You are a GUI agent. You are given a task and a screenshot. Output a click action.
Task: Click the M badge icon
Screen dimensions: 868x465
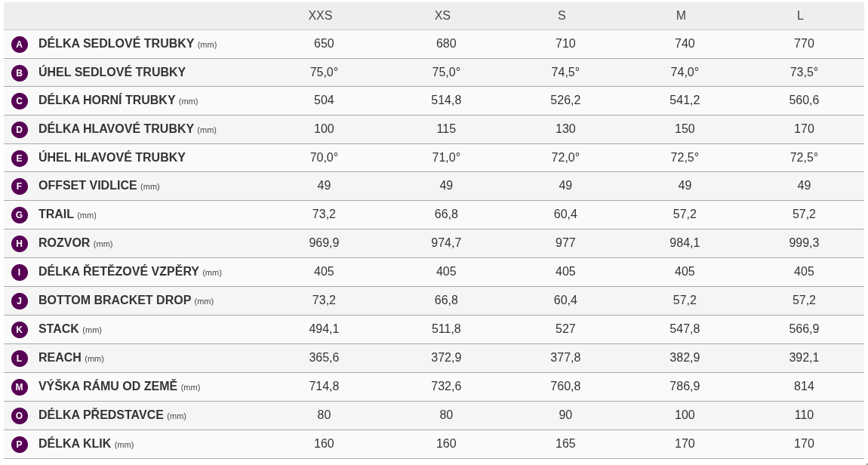[x=20, y=387]
